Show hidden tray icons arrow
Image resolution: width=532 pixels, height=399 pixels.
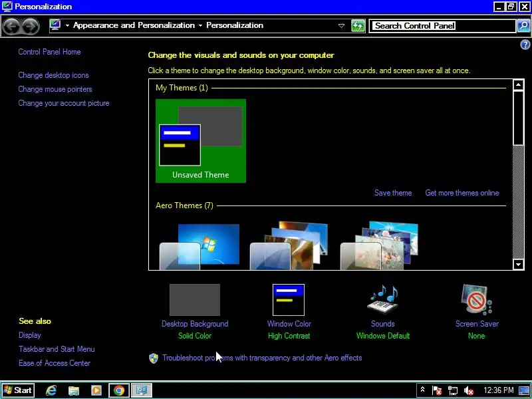click(x=422, y=390)
